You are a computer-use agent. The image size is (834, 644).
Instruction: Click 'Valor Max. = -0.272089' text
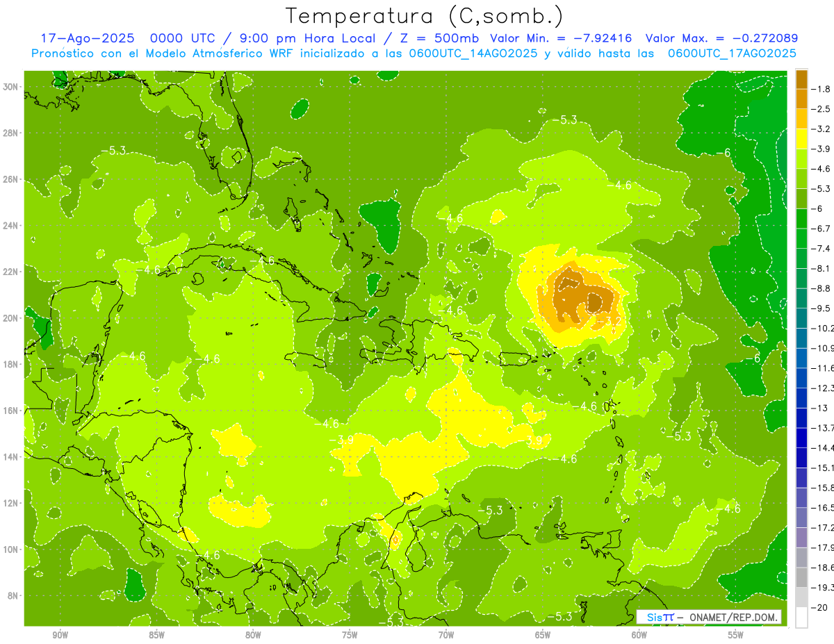click(x=721, y=38)
